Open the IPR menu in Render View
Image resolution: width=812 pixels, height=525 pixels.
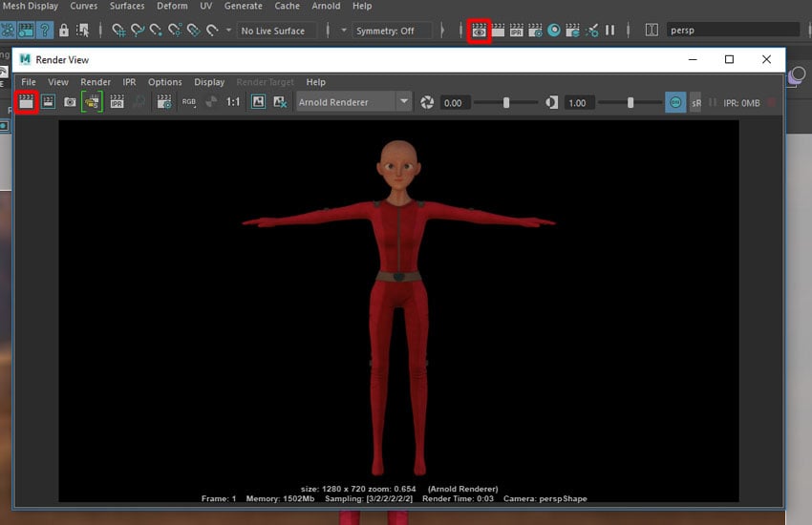pyautogui.click(x=129, y=82)
